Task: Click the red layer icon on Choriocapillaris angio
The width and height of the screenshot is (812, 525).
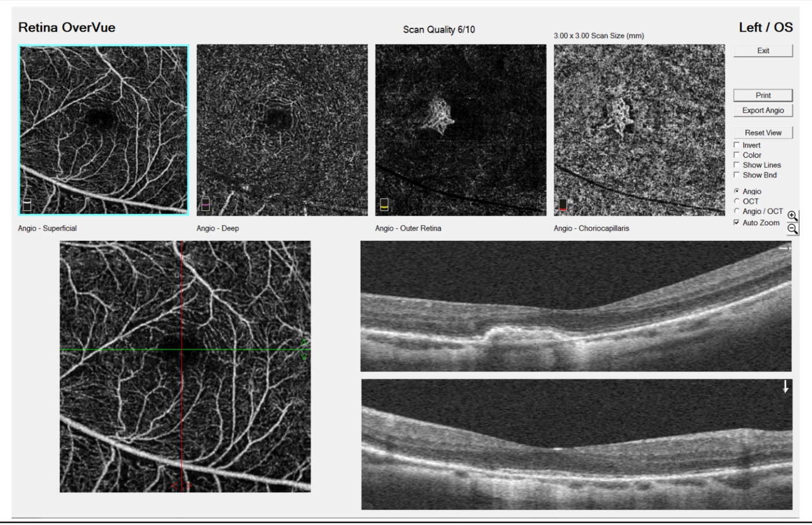Action: (563, 204)
